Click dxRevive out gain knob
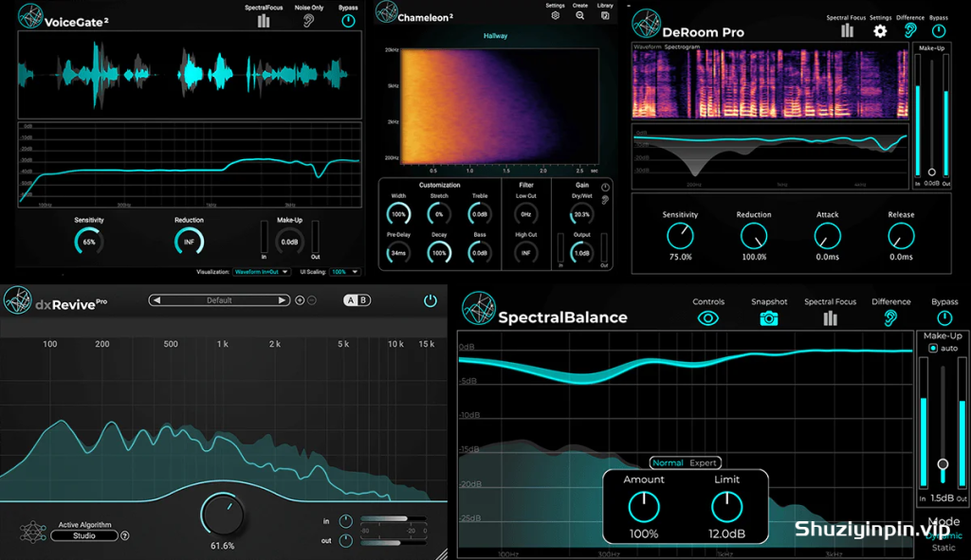 click(x=345, y=540)
